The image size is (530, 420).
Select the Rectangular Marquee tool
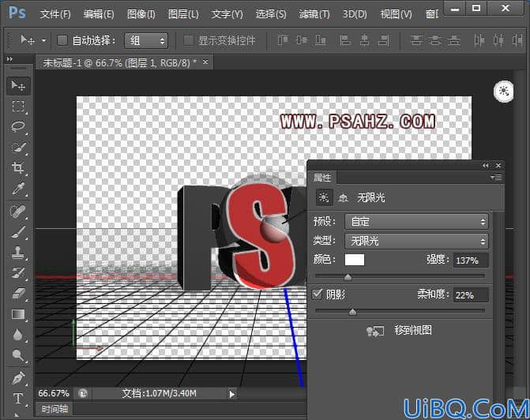pos(18,107)
